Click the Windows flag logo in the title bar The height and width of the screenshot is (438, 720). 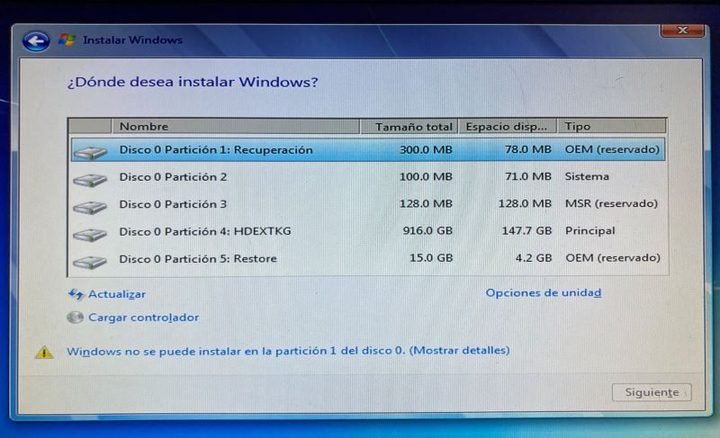click(67, 40)
